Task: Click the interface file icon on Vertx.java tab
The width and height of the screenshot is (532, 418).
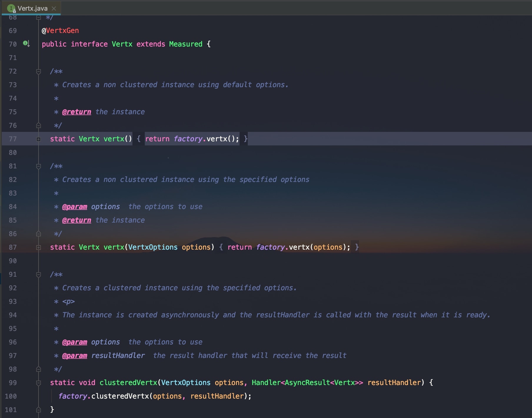Action: coord(11,9)
